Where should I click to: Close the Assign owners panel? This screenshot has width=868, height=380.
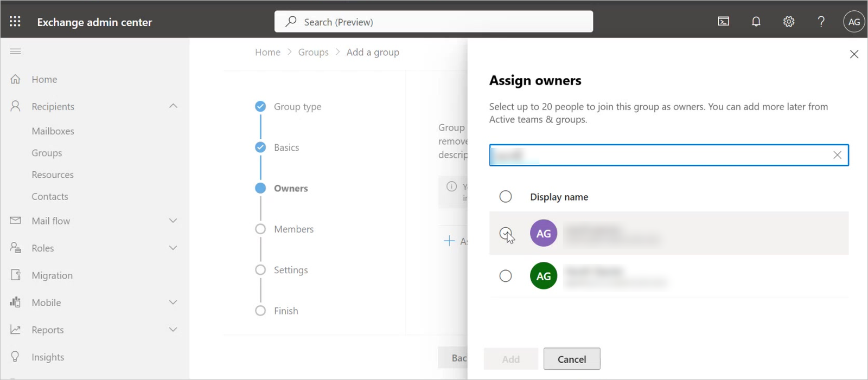pos(854,54)
